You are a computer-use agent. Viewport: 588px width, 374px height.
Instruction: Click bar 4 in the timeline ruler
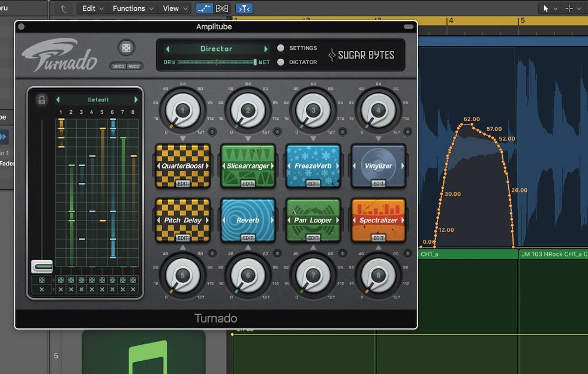[x=451, y=20]
